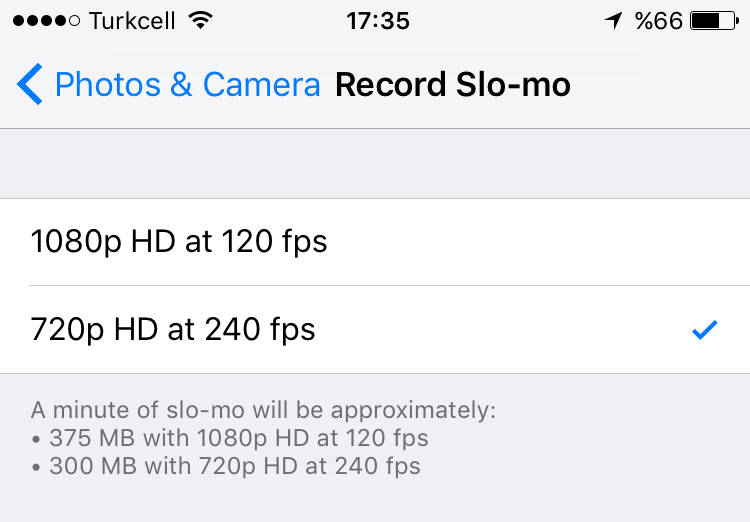Tap the 375 MB with 1080p info line
This screenshot has height=522, width=750.
(x=230, y=438)
